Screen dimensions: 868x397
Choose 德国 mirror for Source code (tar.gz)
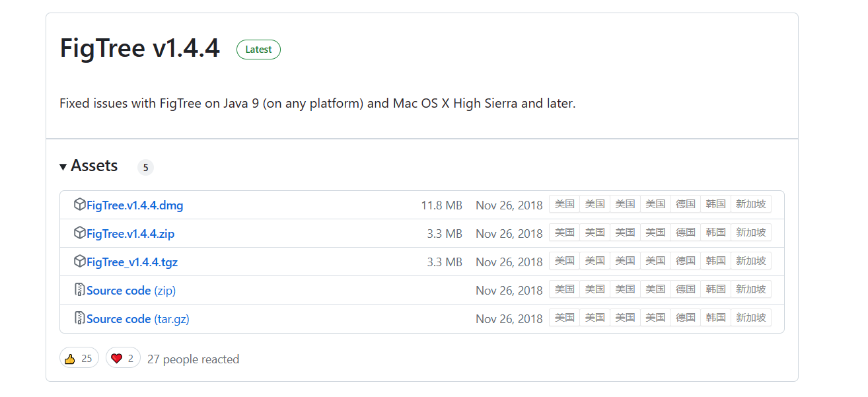(686, 318)
